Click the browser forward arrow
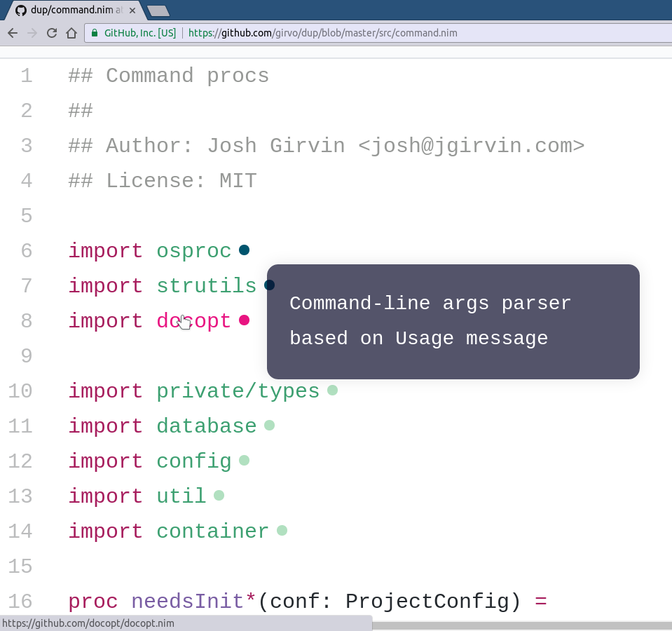 click(x=32, y=33)
